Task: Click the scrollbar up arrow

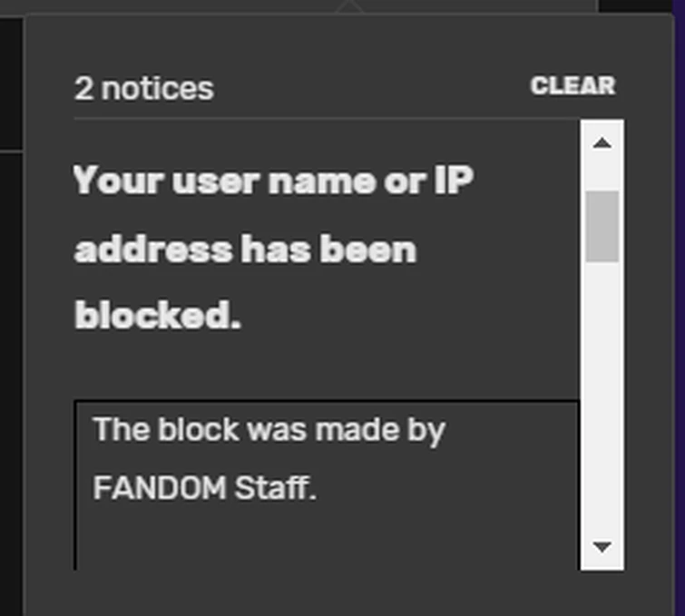Action: click(602, 142)
